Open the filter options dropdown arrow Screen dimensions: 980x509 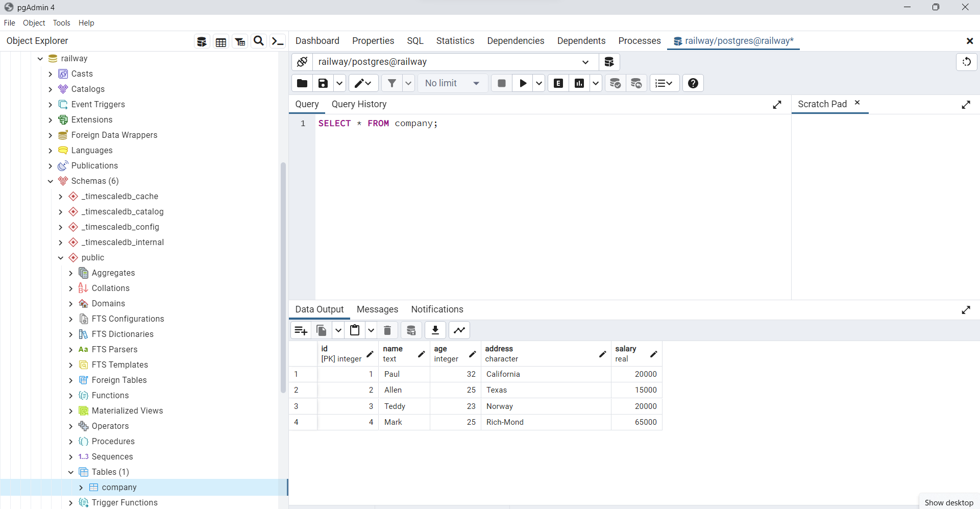(408, 83)
